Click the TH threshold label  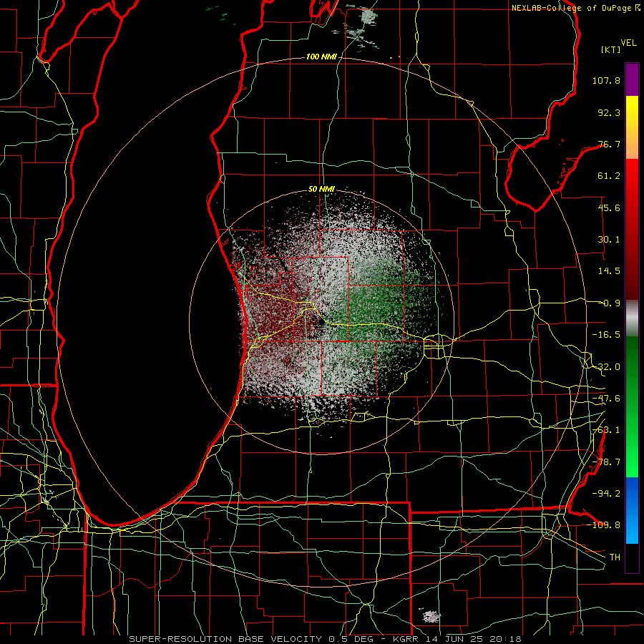[x=615, y=557]
